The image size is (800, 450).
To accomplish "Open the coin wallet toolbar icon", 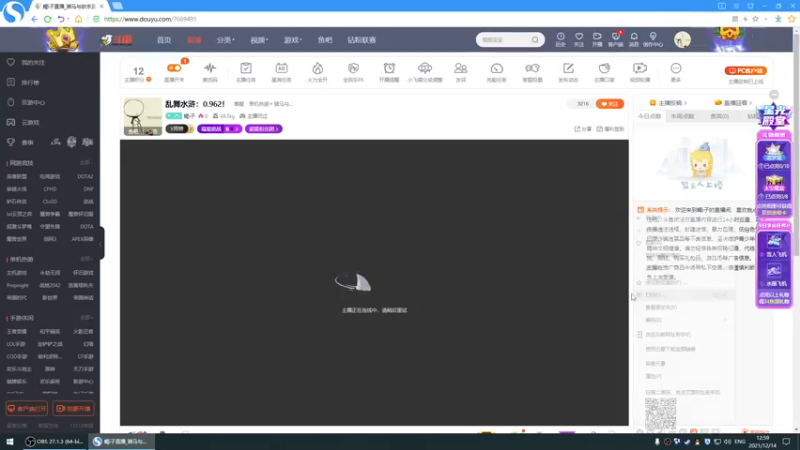I will 604,68.
